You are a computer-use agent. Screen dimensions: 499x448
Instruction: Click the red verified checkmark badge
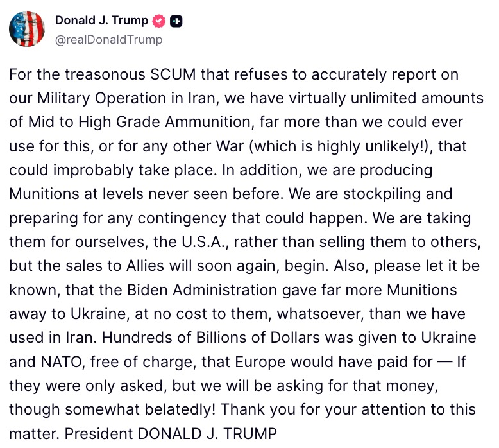tap(158, 21)
